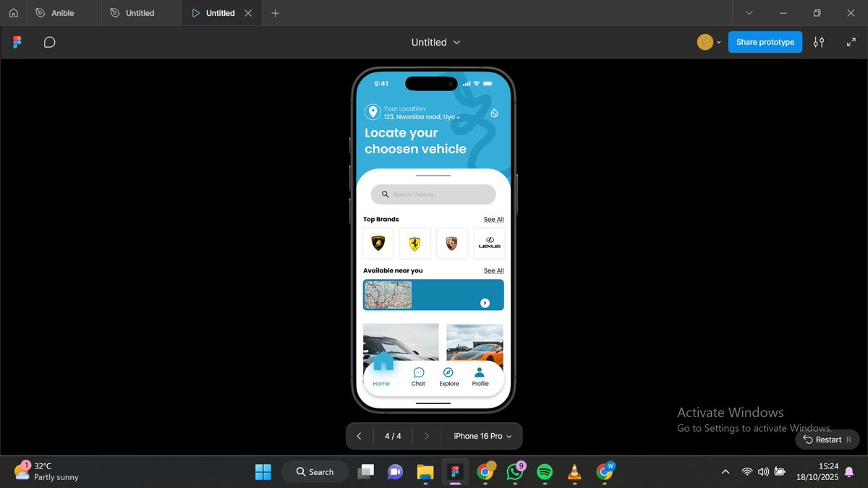
Task: Open Wi-Fi network settings in tray
Action: 746,471
